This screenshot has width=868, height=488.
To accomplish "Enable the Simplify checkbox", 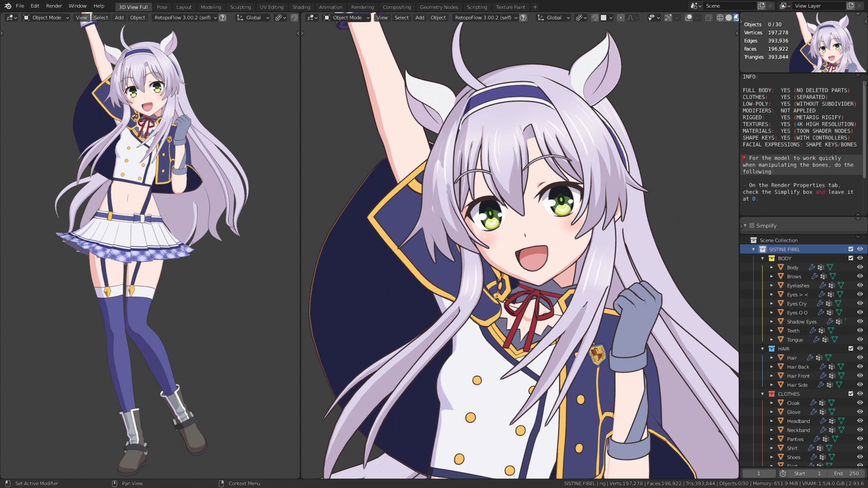I will coord(752,225).
